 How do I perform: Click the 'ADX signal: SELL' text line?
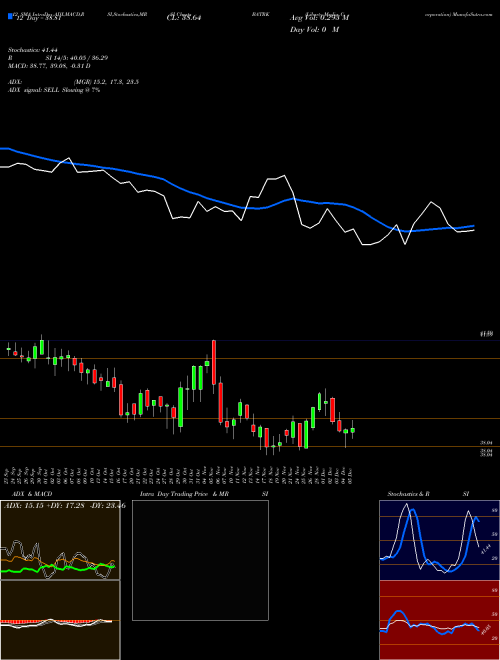click(x=54, y=90)
